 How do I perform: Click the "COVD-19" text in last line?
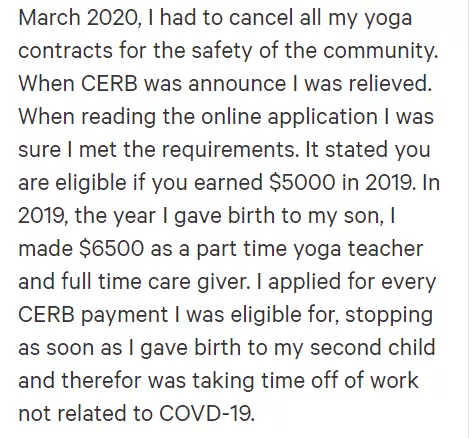pos(205,413)
